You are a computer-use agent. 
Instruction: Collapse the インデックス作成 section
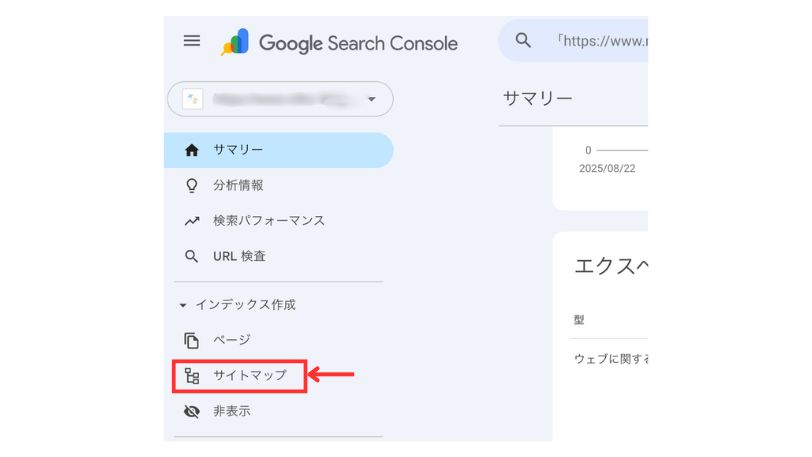182,305
